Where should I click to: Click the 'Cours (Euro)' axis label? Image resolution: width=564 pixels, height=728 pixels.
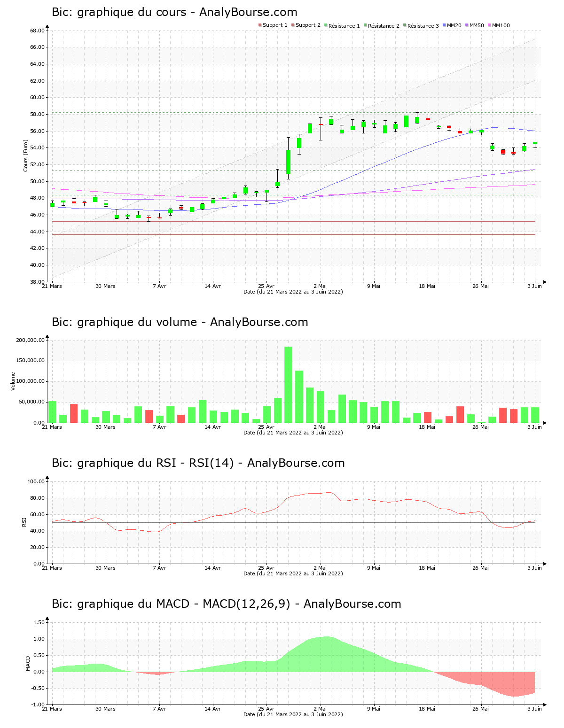(26, 155)
